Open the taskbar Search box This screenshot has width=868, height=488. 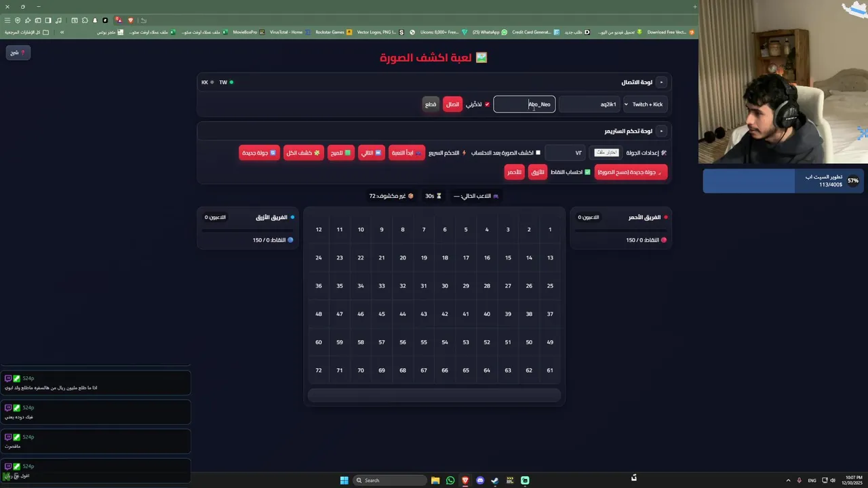pyautogui.click(x=391, y=481)
